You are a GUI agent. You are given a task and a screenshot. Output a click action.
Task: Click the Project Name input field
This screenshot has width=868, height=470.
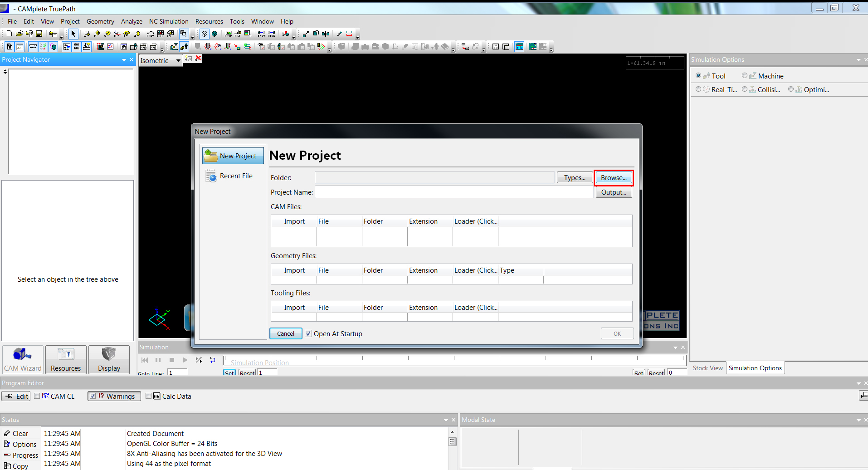pos(454,192)
